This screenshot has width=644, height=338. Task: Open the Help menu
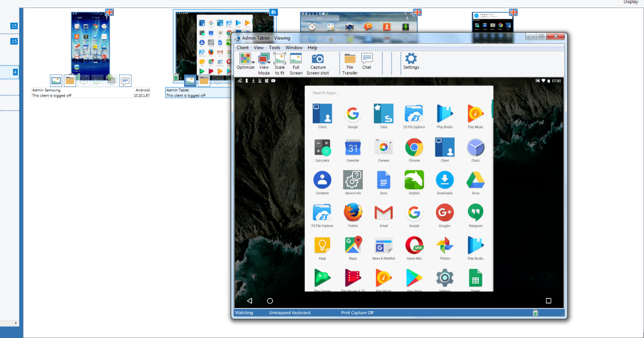tap(312, 48)
